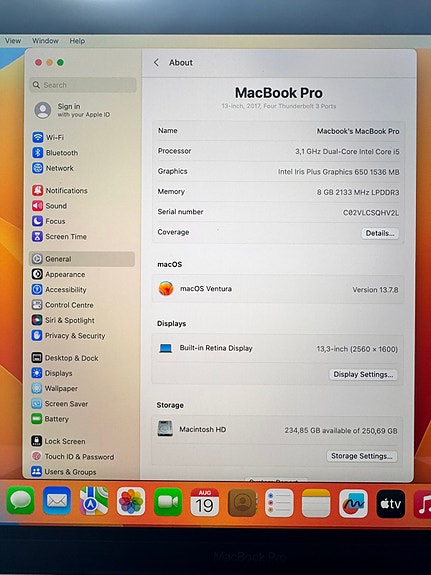Viewport: 431px width, 575px height.
Task: Open the Help menu
Action: coord(77,41)
